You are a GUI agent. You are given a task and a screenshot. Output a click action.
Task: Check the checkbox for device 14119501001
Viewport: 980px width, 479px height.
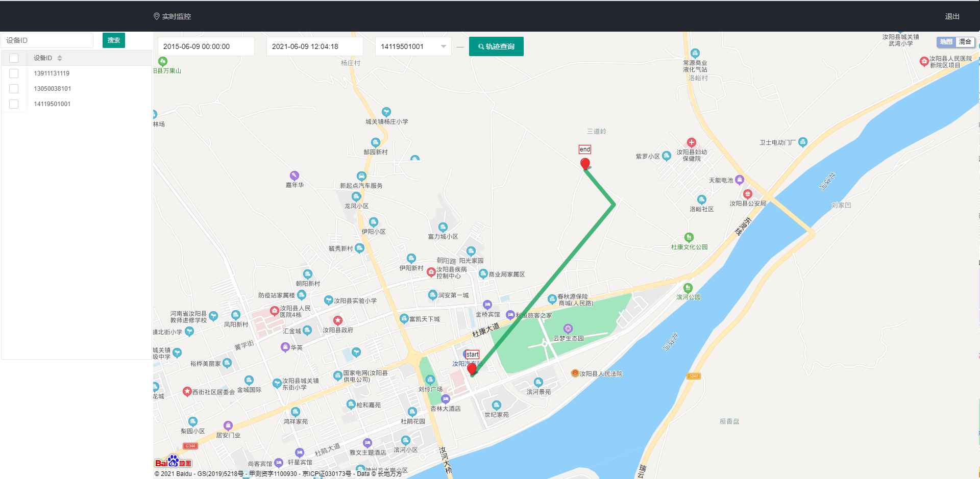point(14,104)
